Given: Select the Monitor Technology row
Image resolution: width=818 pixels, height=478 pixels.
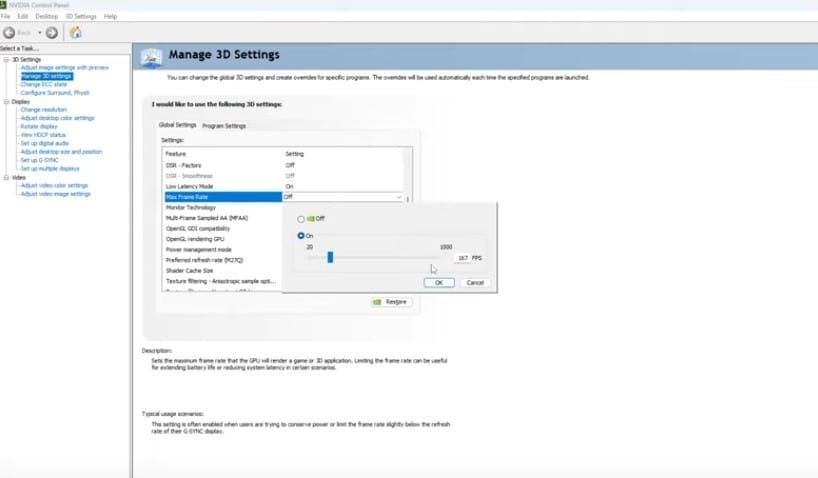Looking at the screenshot, I should [x=223, y=207].
